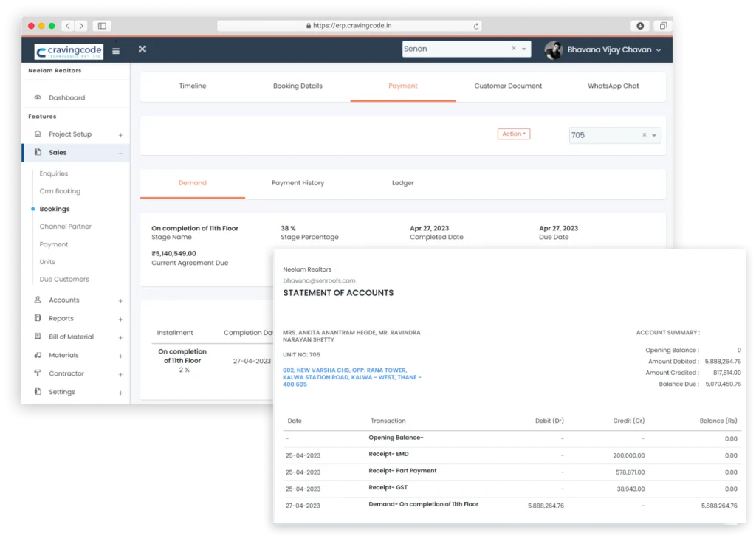
Task: Click the fullscreen expand icon
Action: click(142, 49)
